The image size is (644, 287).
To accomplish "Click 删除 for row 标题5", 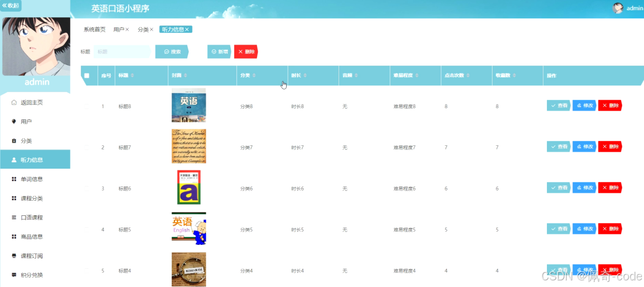I will click(x=610, y=229).
